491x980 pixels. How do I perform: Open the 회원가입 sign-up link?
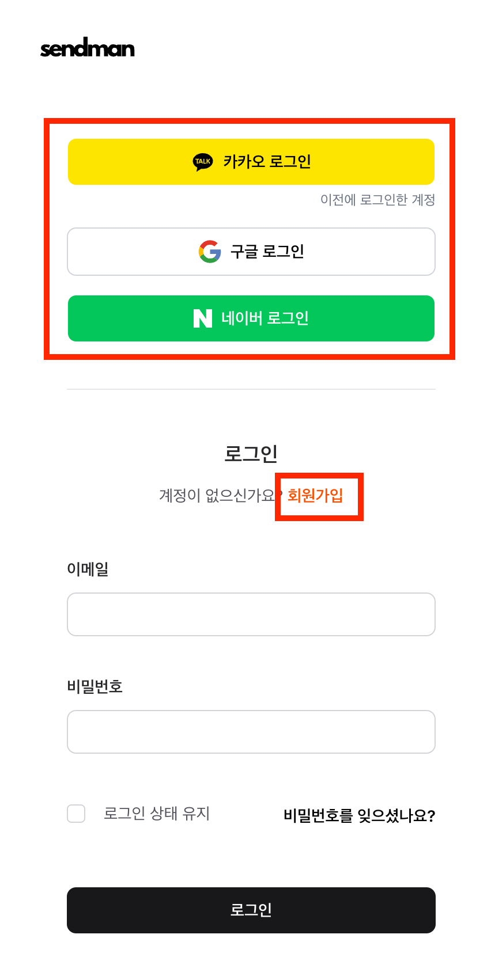pos(315,495)
